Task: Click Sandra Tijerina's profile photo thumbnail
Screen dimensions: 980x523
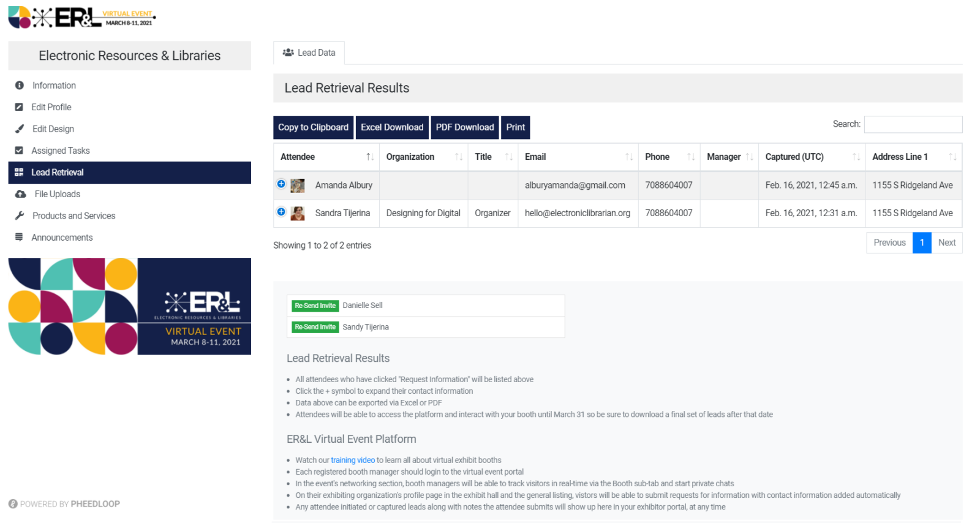Action: click(298, 214)
